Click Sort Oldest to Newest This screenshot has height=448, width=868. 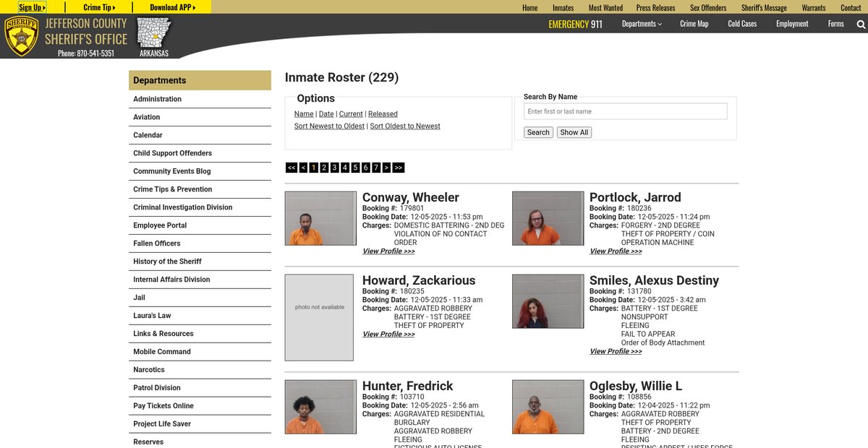405,126
